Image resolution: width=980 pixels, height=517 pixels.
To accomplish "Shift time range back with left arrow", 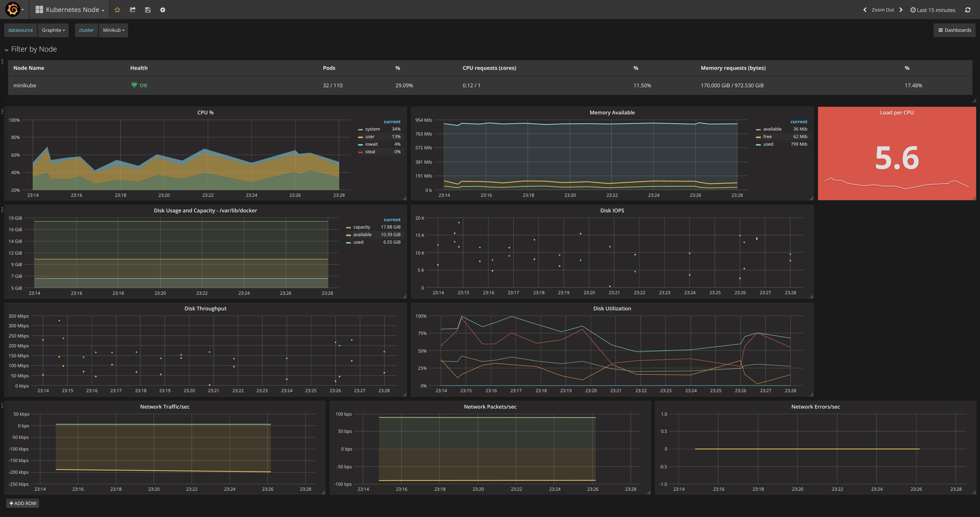I will pyautogui.click(x=865, y=10).
